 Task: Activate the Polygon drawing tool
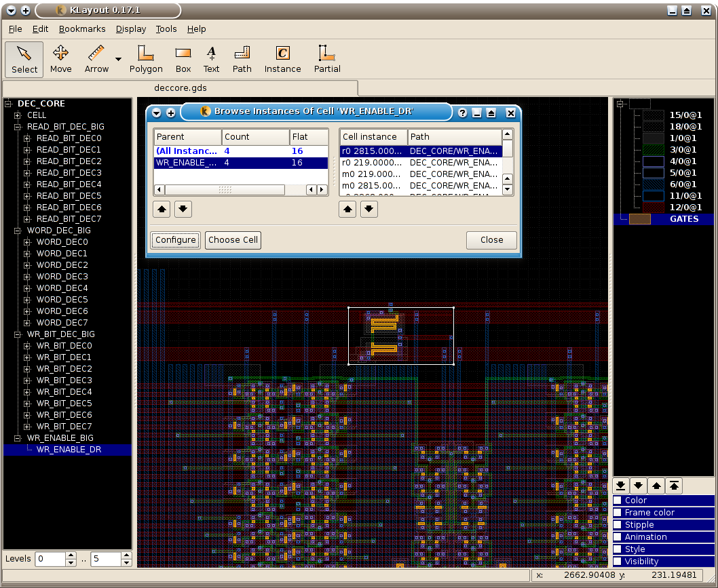[146, 59]
